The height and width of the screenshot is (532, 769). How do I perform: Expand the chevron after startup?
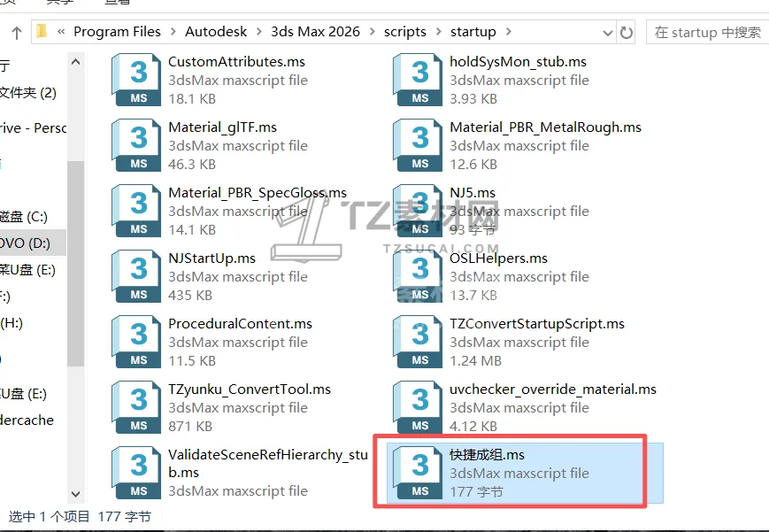pos(509,32)
